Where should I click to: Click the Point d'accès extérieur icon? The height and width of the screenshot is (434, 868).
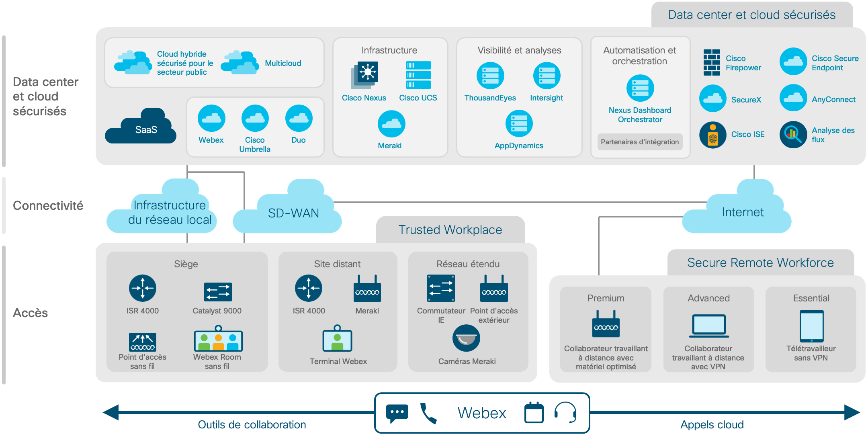coord(494,288)
